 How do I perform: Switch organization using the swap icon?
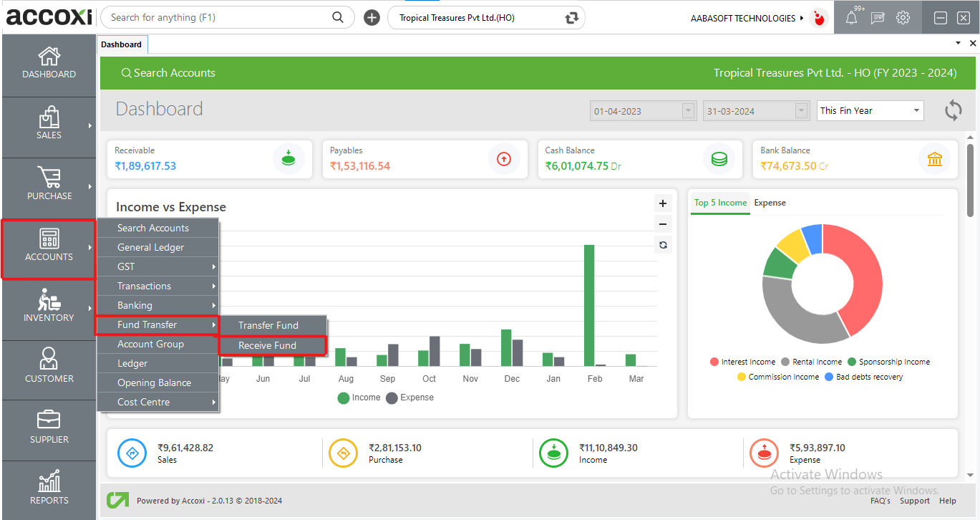[571, 18]
